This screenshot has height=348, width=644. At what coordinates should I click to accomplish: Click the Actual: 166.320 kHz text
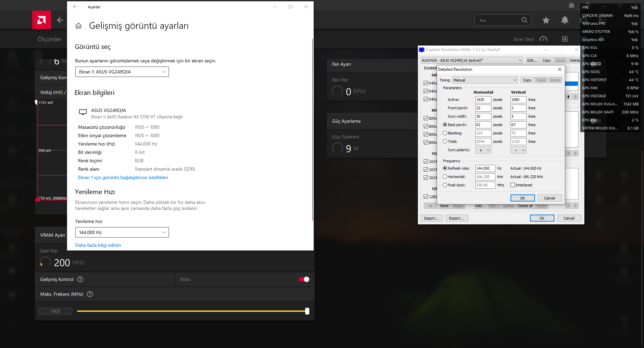pyautogui.click(x=527, y=177)
